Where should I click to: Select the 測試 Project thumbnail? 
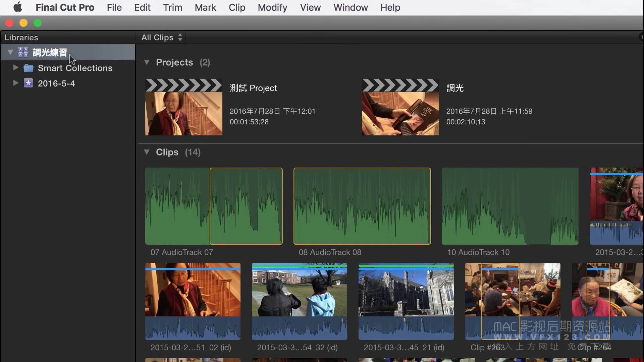coord(183,107)
